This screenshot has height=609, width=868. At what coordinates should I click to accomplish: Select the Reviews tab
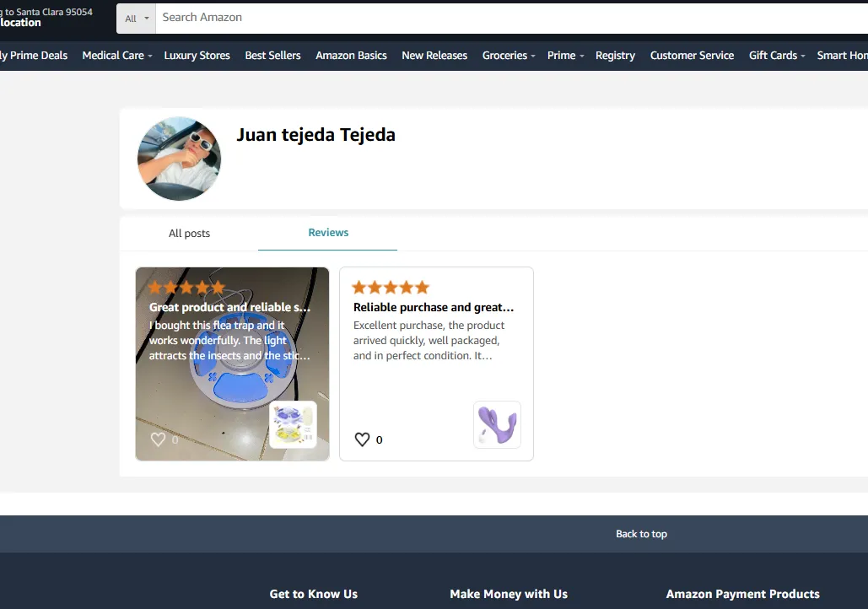[x=327, y=233]
